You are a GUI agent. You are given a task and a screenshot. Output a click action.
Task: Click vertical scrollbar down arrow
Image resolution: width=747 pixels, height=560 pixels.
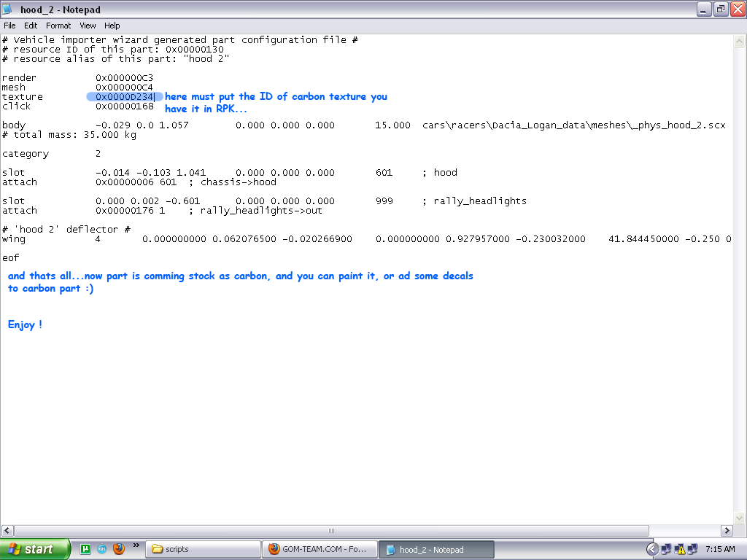pos(740,518)
